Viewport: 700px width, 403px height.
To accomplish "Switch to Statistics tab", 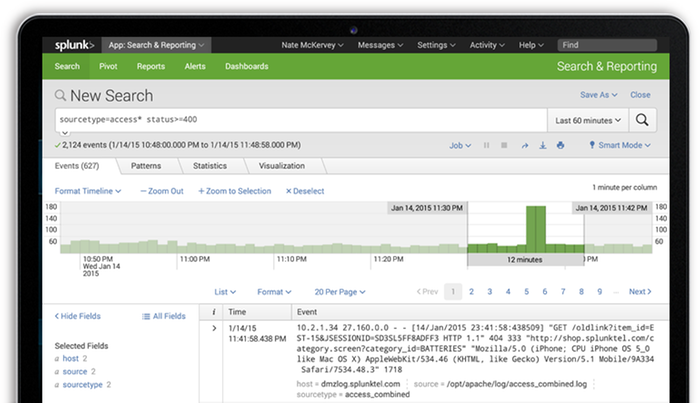I will coord(210,166).
